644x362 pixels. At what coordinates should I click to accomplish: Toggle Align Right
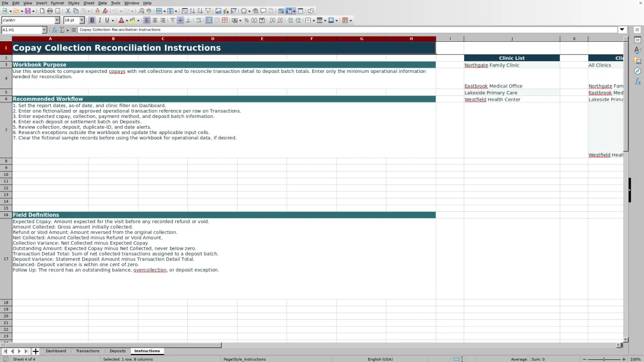pos(163,20)
